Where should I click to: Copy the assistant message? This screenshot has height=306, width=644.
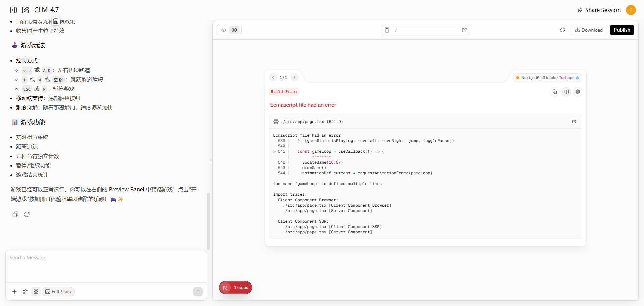coord(15,214)
